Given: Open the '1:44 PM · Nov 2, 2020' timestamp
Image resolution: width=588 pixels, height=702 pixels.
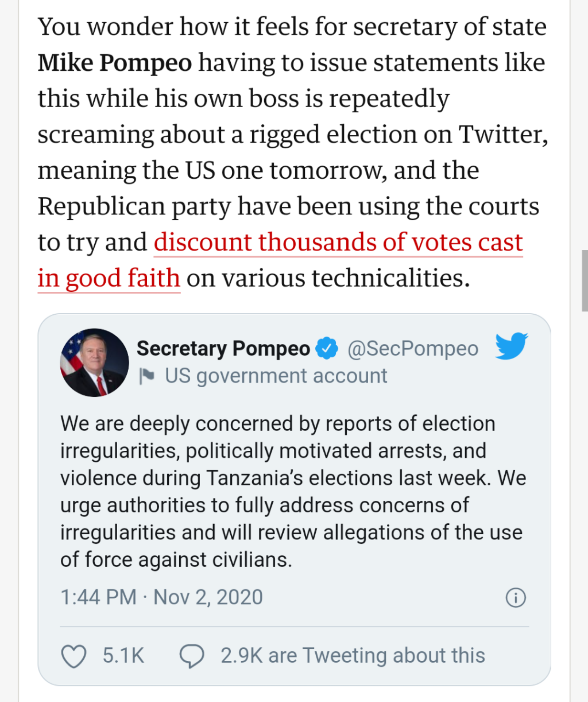Looking at the screenshot, I should [x=161, y=597].
